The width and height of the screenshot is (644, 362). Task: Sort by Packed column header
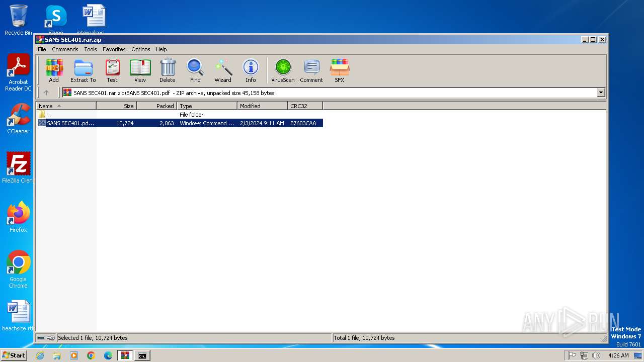click(156, 106)
